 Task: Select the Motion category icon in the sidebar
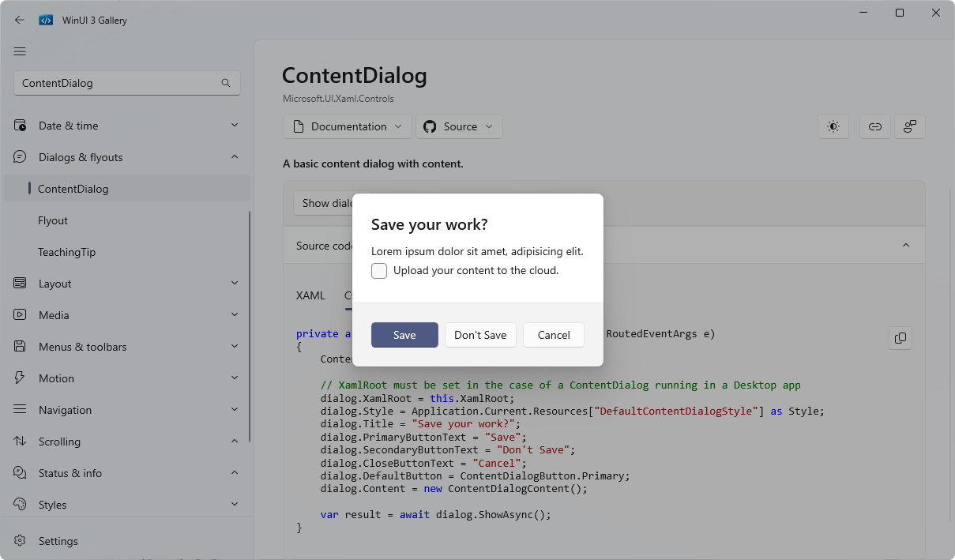coord(20,378)
